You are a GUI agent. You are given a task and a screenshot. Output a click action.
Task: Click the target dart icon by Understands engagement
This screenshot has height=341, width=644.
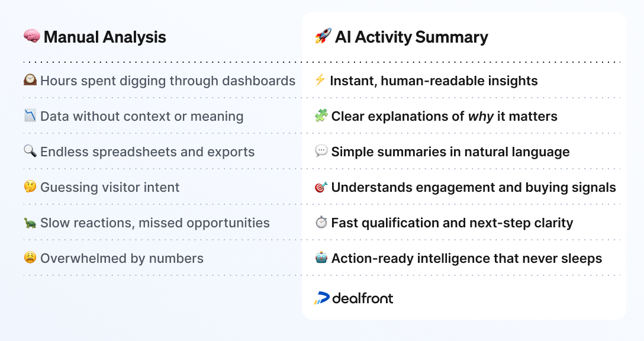pos(321,187)
